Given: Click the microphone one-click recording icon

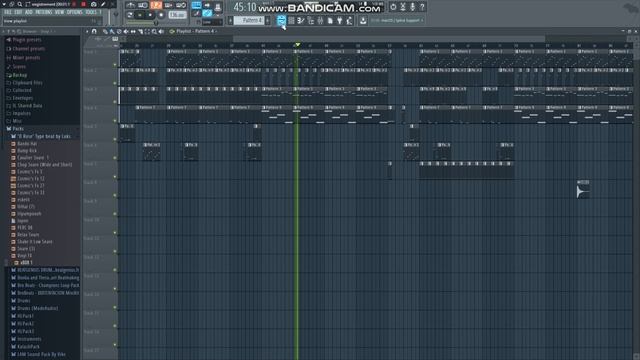Looking at the screenshot, I should [x=413, y=7].
